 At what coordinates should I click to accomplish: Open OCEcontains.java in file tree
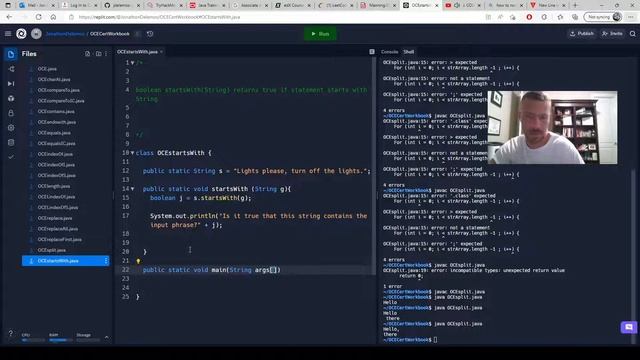(56, 111)
